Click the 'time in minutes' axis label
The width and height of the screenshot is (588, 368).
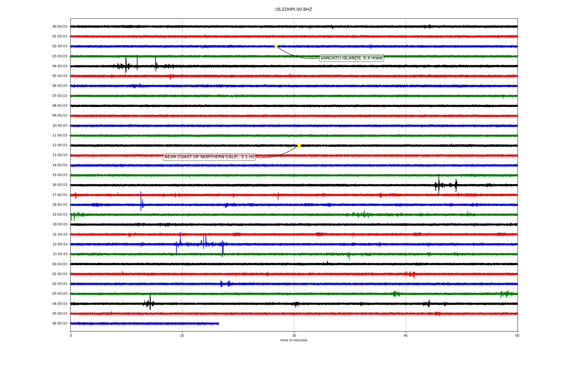coord(293,340)
